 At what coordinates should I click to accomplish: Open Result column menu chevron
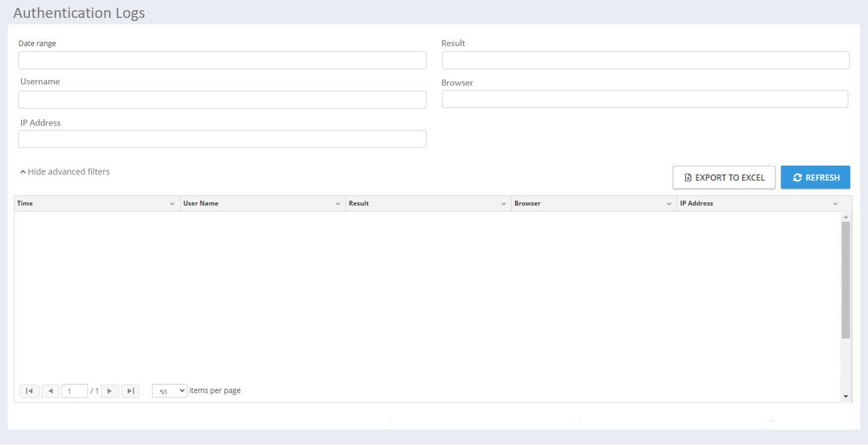pos(504,204)
